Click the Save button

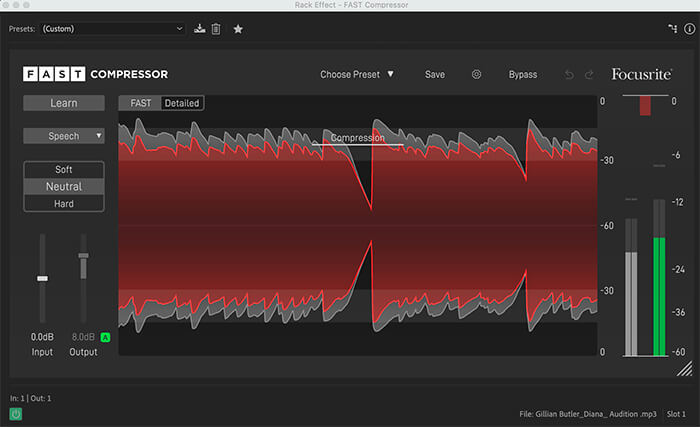point(435,74)
